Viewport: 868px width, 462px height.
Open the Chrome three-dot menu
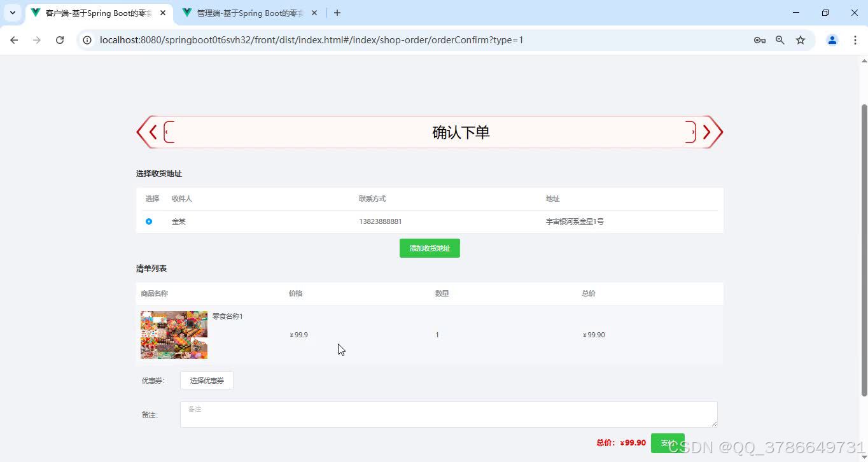pyautogui.click(x=855, y=40)
